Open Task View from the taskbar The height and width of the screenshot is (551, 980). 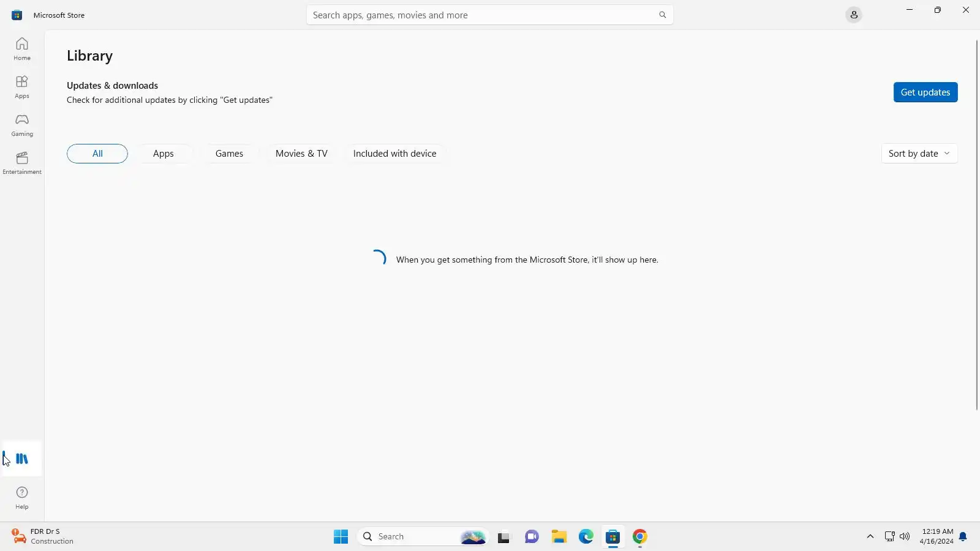504,537
